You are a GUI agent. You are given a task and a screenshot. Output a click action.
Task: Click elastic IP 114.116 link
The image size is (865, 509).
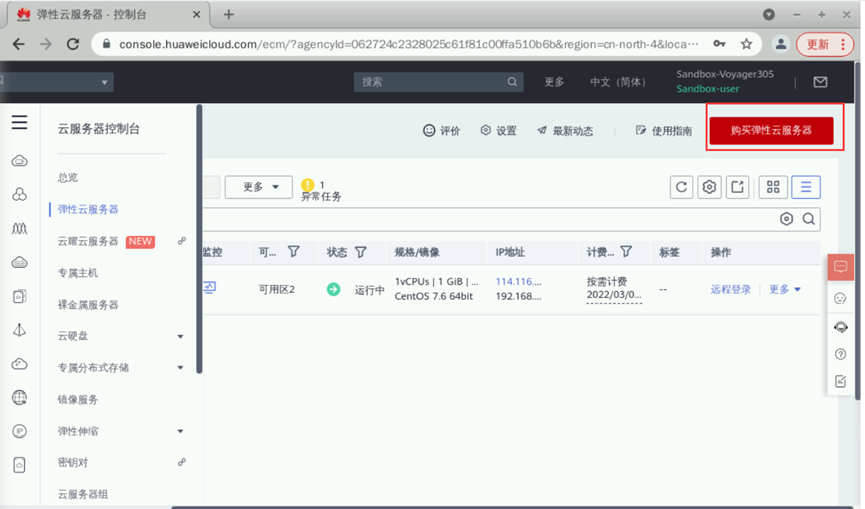[x=518, y=282]
